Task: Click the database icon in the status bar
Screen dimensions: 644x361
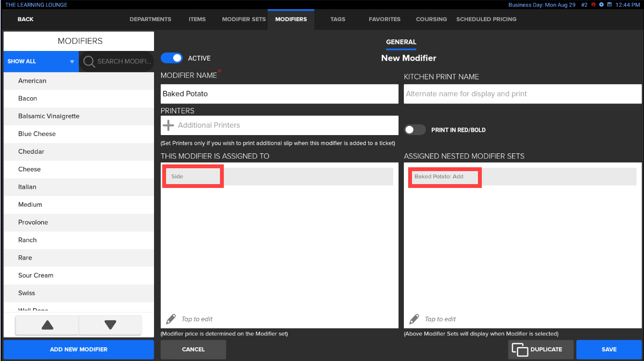Action: point(609,4)
